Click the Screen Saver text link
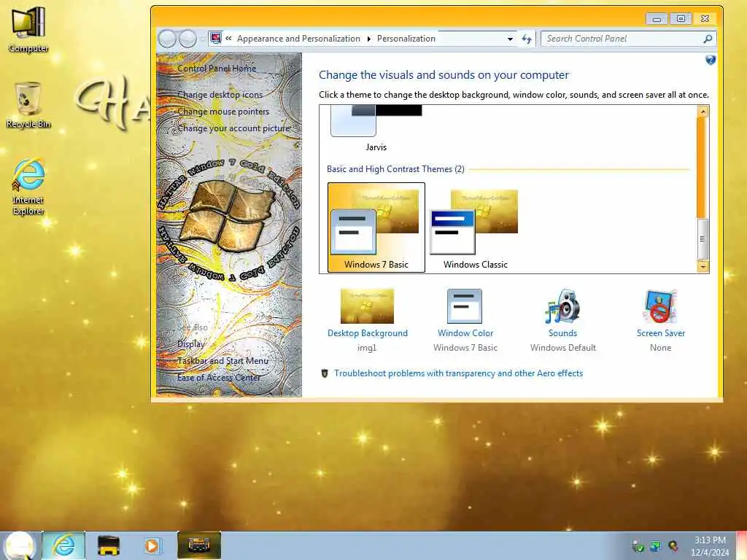The width and height of the screenshot is (747, 560). (661, 333)
